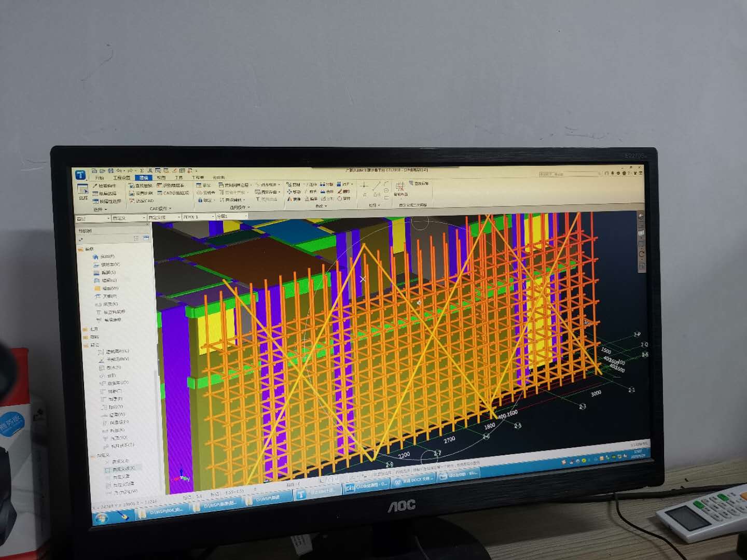This screenshot has height=560, width=747.
Task: Click the save icon in quick access toolbar
Action: point(110,171)
